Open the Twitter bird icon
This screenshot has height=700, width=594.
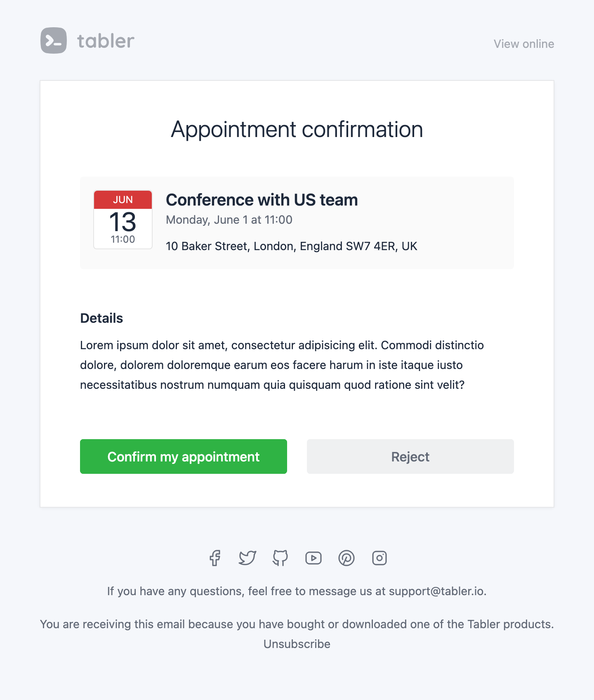pos(247,558)
